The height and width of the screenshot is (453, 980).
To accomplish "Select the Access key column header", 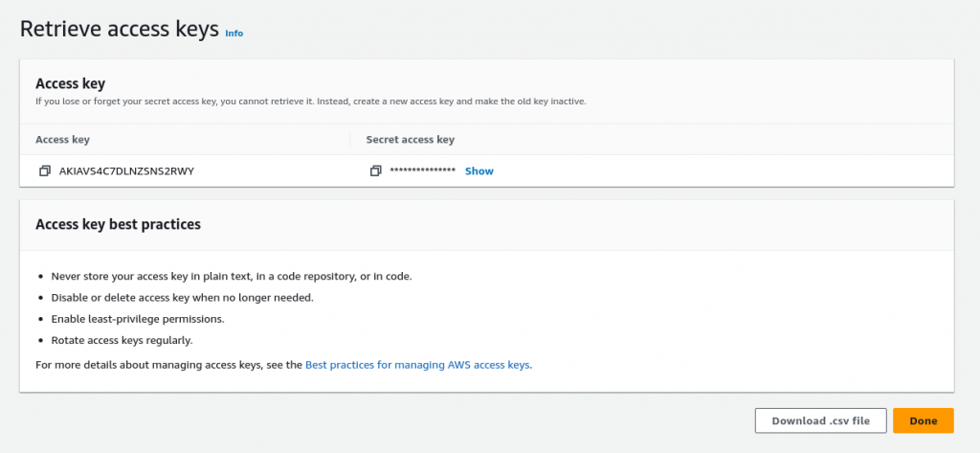I will (x=62, y=140).
